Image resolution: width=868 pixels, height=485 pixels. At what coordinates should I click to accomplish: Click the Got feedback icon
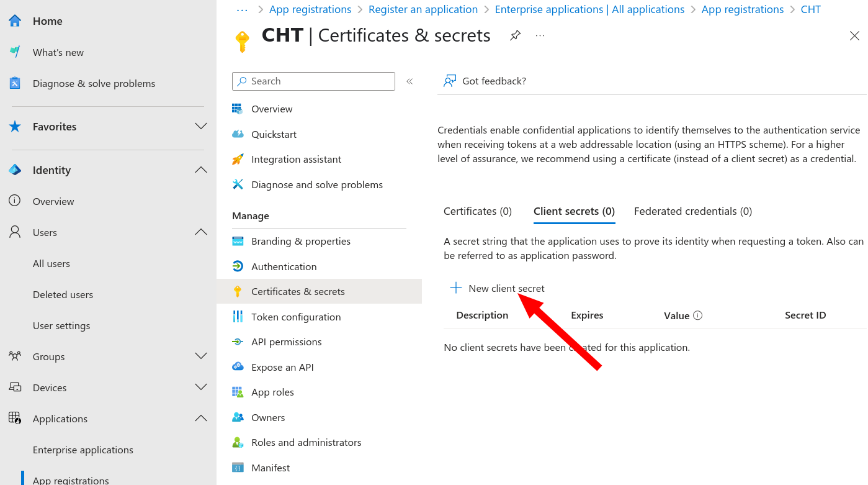(x=450, y=81)
